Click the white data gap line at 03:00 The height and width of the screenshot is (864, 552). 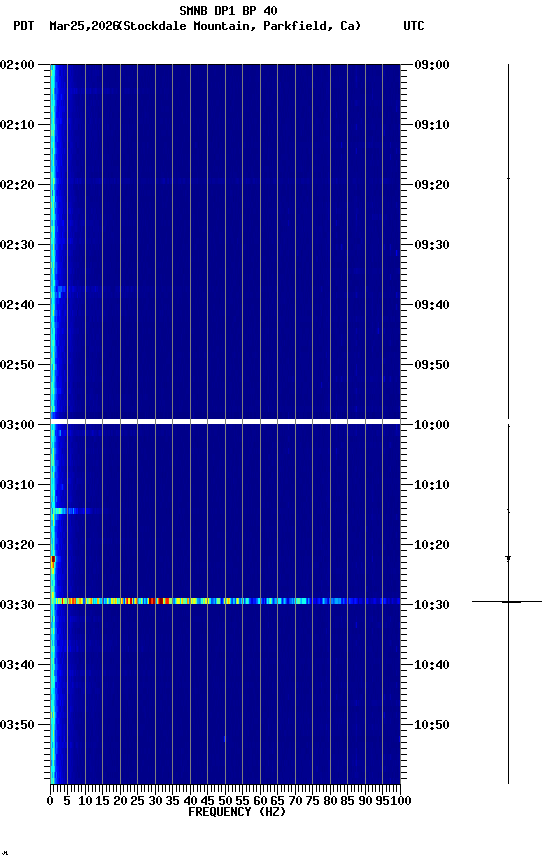click(x=225, y=422)
